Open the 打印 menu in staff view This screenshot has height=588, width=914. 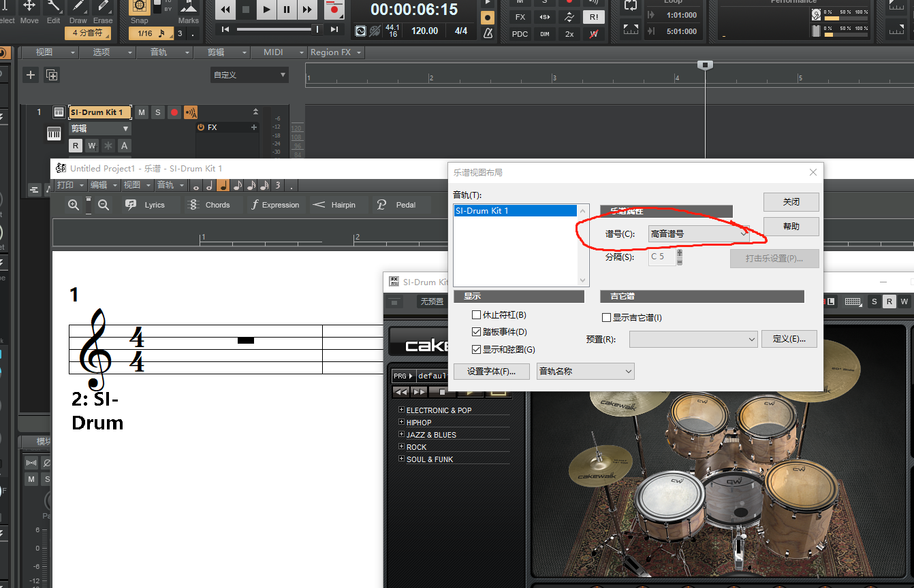pos(71,185)
